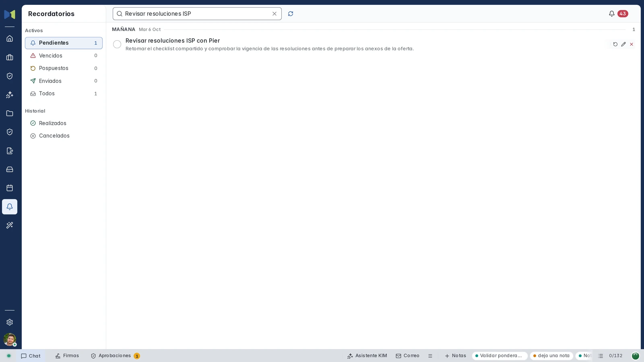Edit the Revisar resoluciones ISP reminder
This screenshot has height=362, width=644.
(623, 44)
